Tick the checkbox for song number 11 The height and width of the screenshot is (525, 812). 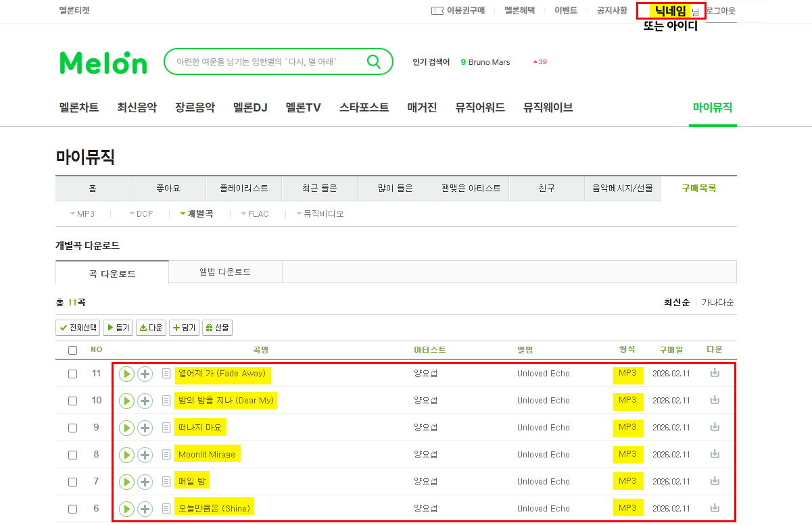point(72,374)
